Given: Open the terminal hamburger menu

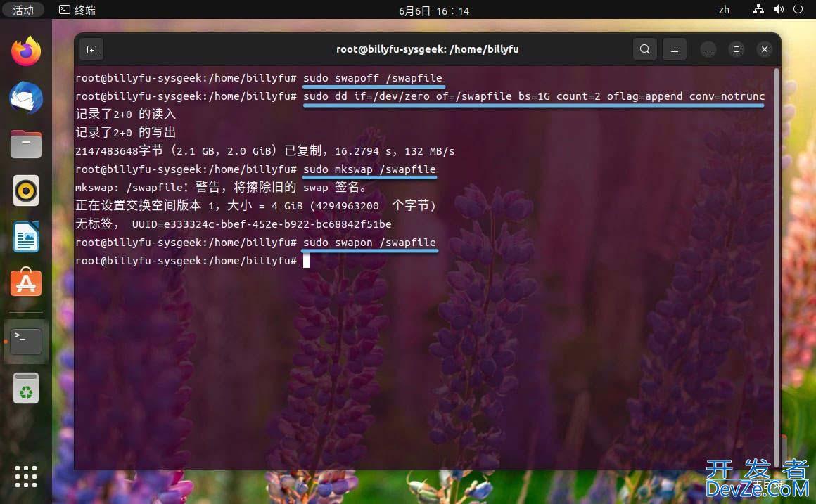Looking at the screenshot, I should point(674,49).
